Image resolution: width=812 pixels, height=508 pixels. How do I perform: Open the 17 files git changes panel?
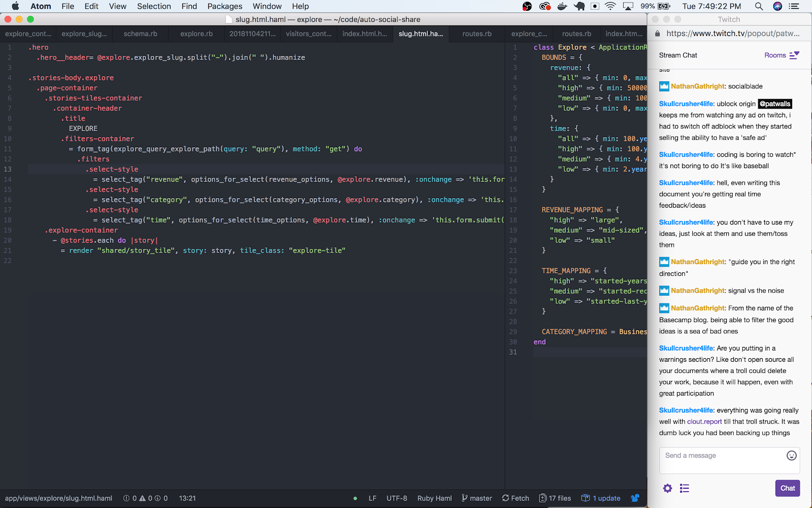(x=555, y=498)
